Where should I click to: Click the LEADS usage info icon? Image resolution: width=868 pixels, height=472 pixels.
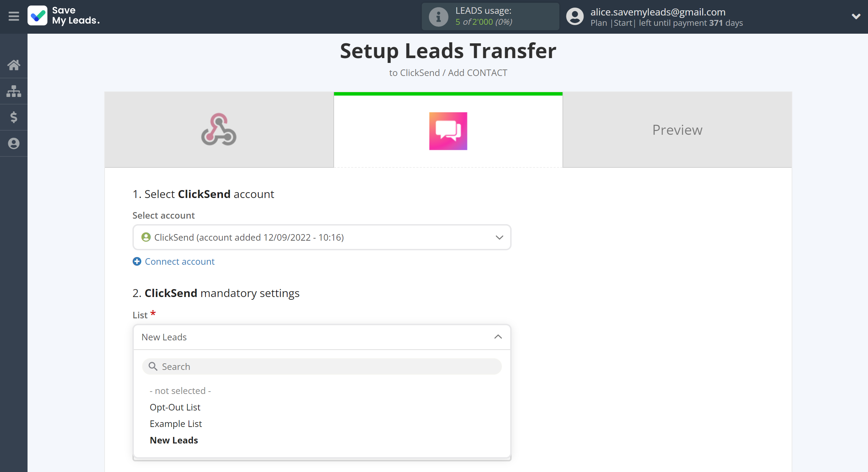pyautogui.click(x=438, y=17)
